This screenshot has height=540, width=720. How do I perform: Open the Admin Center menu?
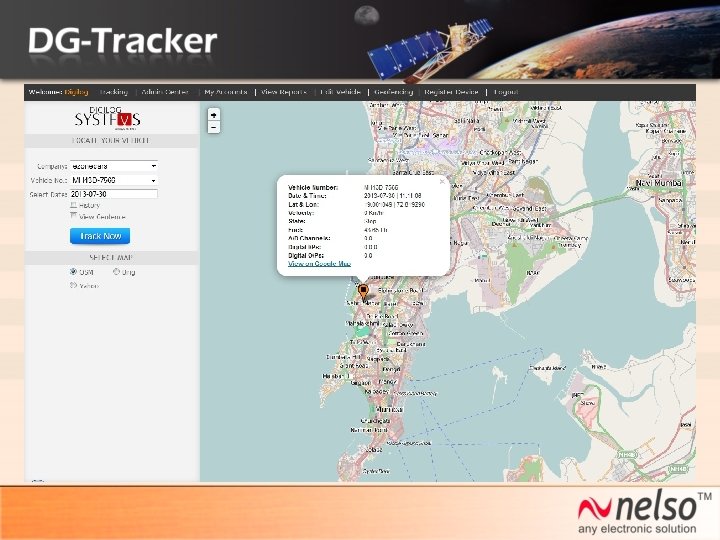click(165, 92)
